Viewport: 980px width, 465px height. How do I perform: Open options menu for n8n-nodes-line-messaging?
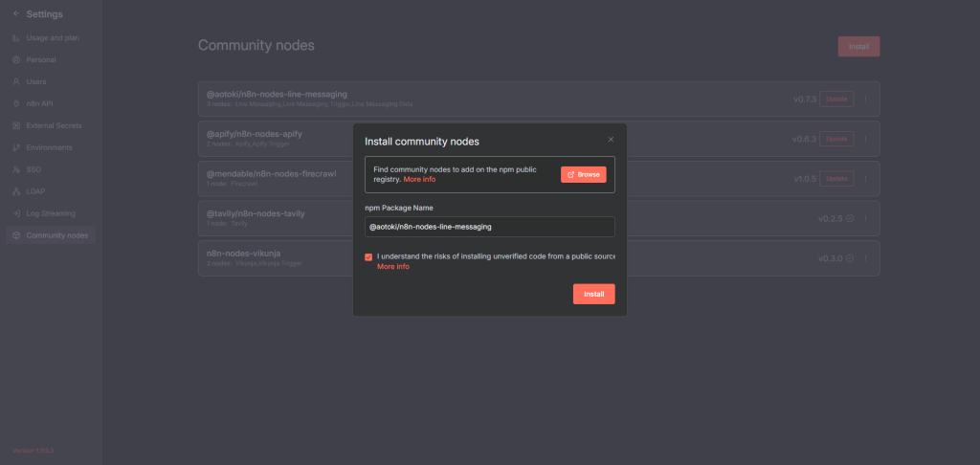click(x=866, y=99)
